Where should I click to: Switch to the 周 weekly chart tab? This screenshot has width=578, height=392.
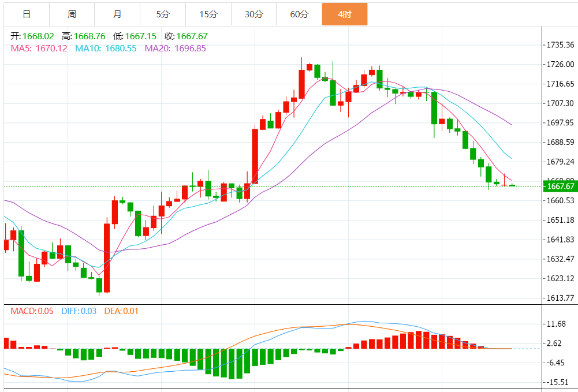pos(72,14)
